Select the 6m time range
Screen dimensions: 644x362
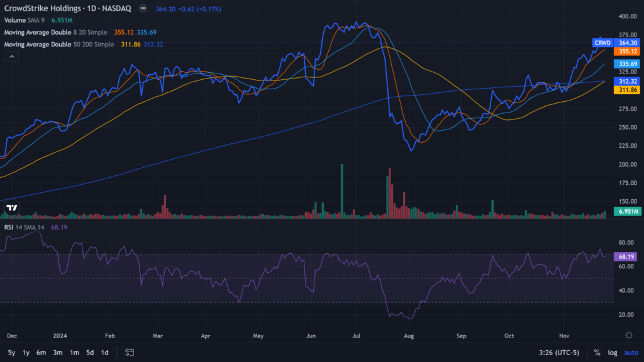(41, 353)
